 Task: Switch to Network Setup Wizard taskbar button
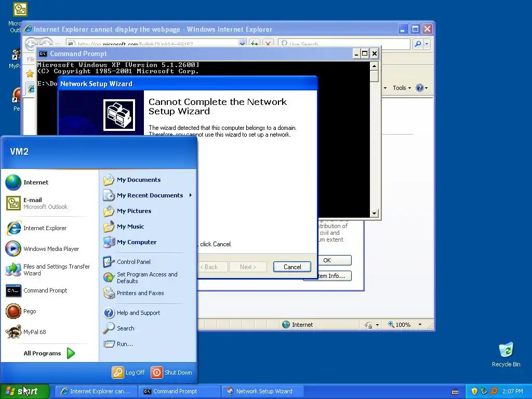click(x=262, y=391)
